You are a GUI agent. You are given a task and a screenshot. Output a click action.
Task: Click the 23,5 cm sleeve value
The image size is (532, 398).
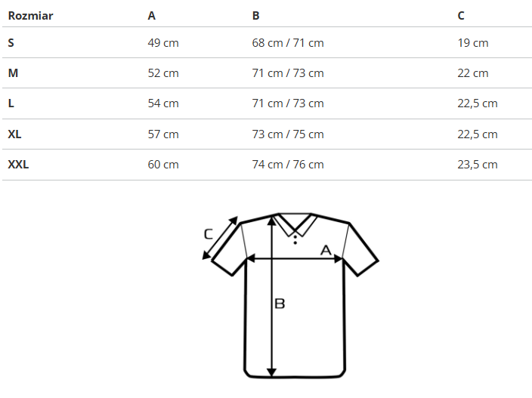pos(478,165)
